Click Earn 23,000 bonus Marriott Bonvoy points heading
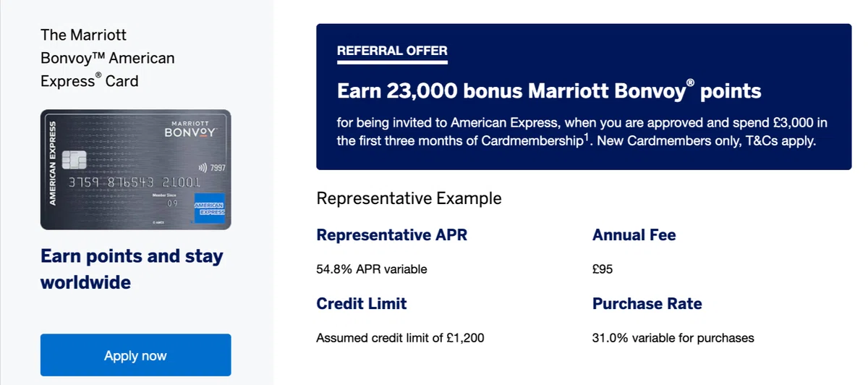 click(549, 91)
